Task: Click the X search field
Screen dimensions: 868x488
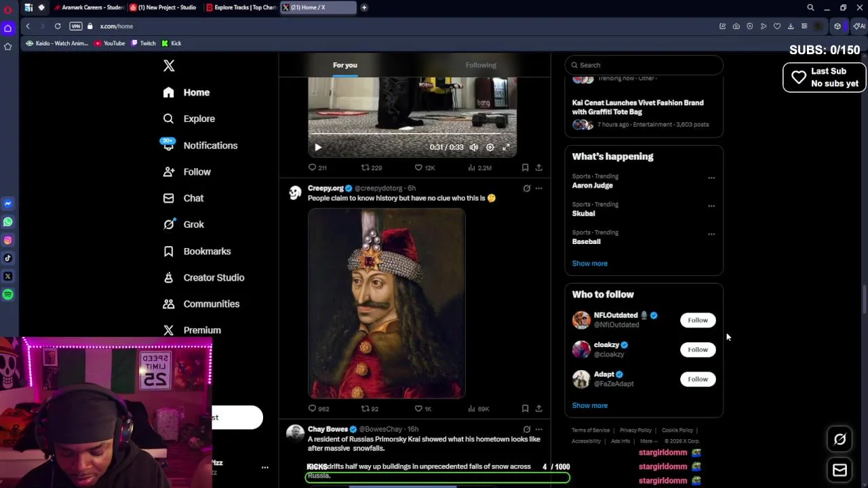Action: (x=644, y=65)
